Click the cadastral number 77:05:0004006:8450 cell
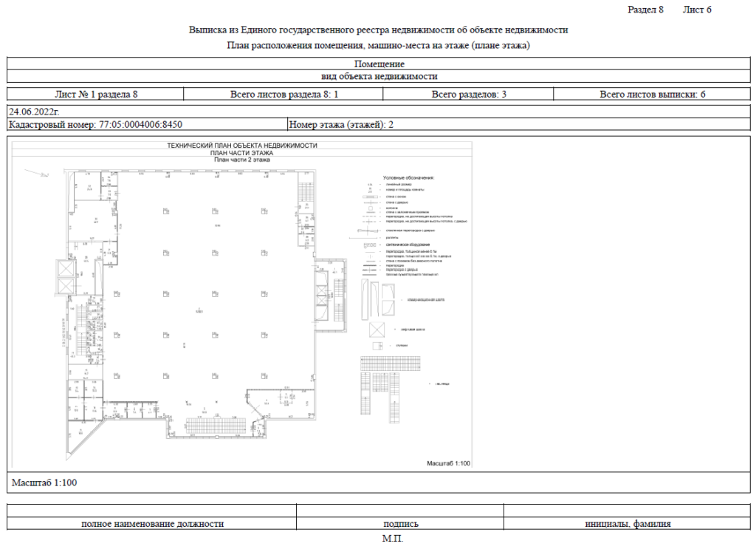756x549 pixels. pos(147,125)
